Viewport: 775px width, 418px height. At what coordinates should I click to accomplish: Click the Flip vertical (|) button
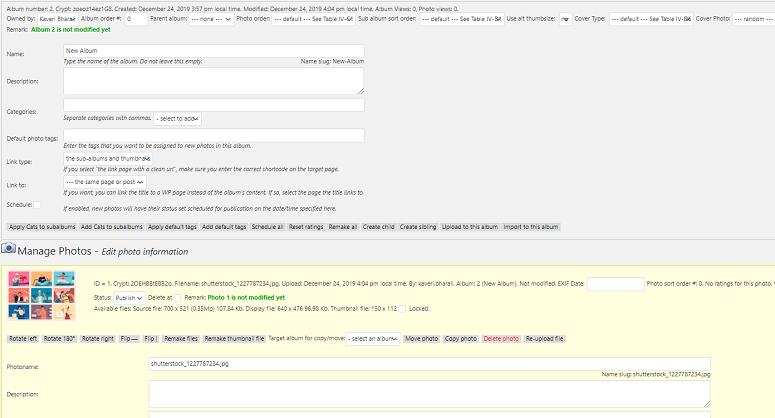151,339
